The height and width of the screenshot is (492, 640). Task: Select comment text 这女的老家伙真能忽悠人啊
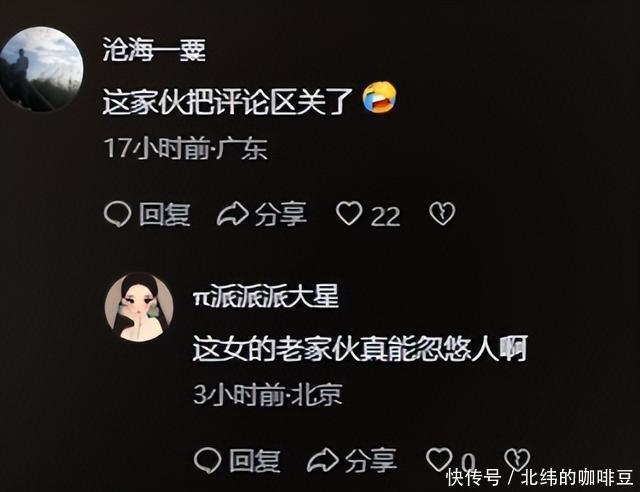pyautogui.click(x=360, y=349)
